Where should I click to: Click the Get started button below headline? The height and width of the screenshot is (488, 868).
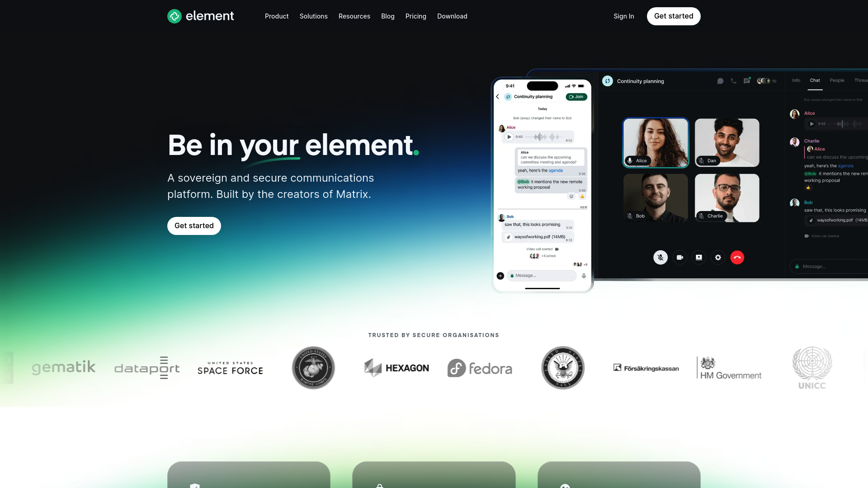pos(194,225)
